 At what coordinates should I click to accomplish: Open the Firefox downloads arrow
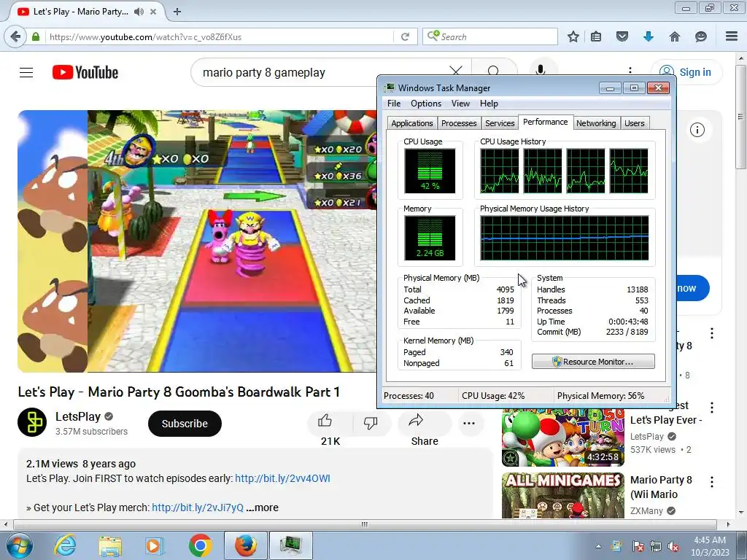649,36
